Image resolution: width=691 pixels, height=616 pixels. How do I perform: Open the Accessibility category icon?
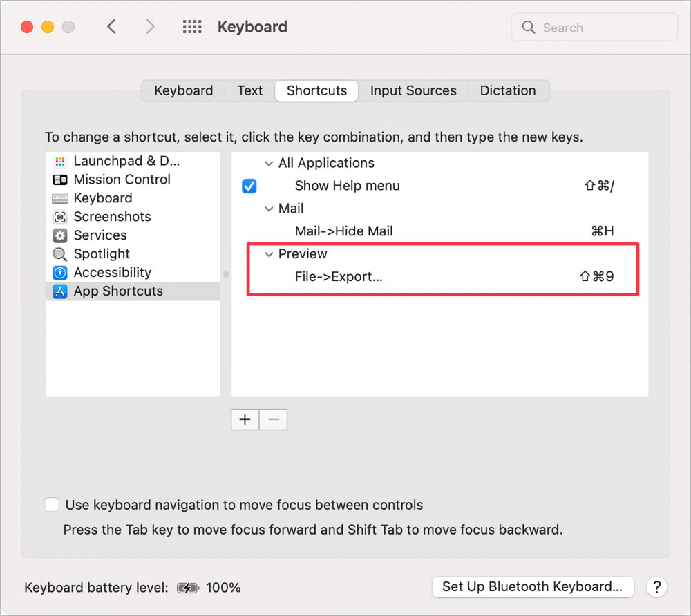click(60, 273)
